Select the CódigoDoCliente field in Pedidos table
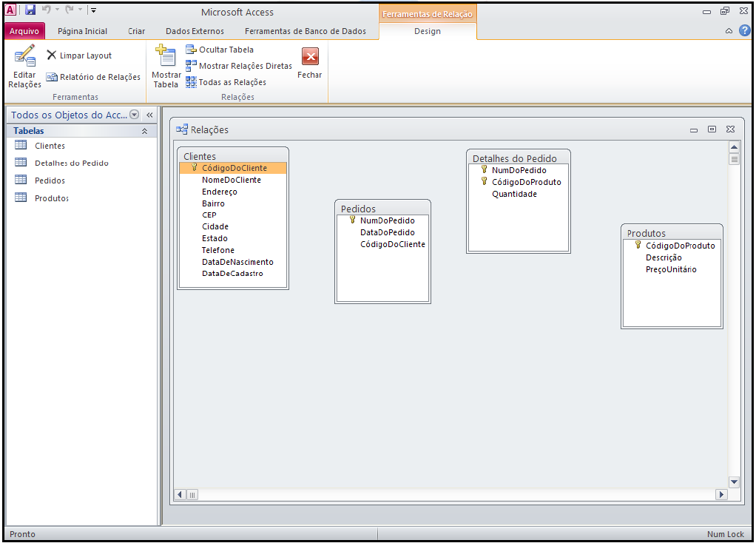Viewport: 756px width, 543px height. [x=392, y=244]
